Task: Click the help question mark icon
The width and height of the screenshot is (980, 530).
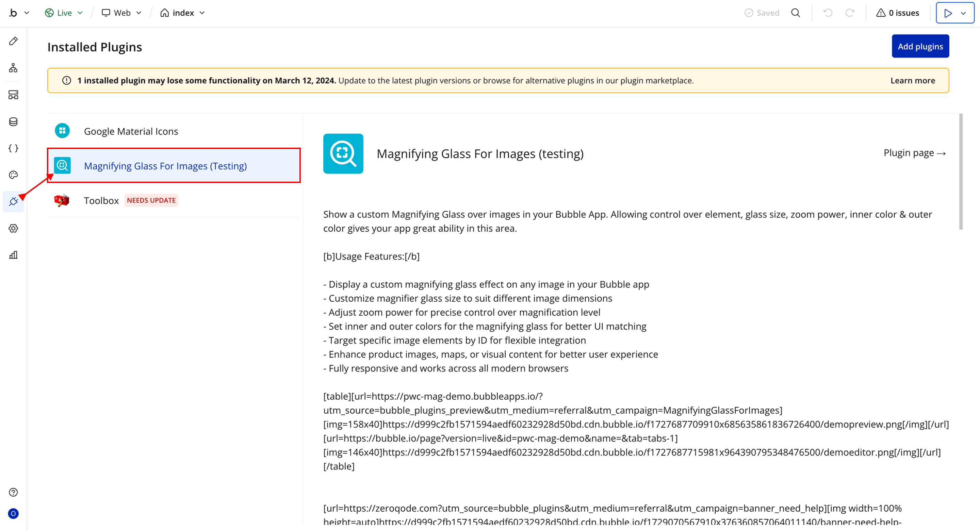Action: point(13,492)
